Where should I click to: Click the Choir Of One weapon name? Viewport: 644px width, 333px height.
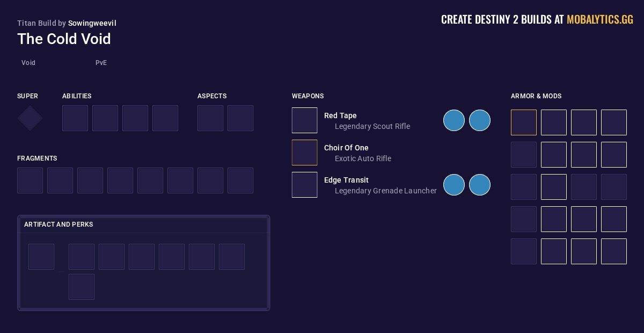click(346, 148)
